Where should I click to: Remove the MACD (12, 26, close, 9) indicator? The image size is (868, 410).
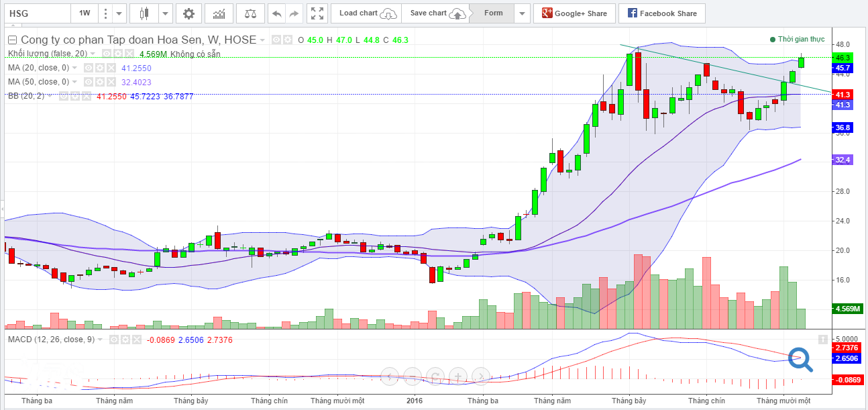(137, 340)
